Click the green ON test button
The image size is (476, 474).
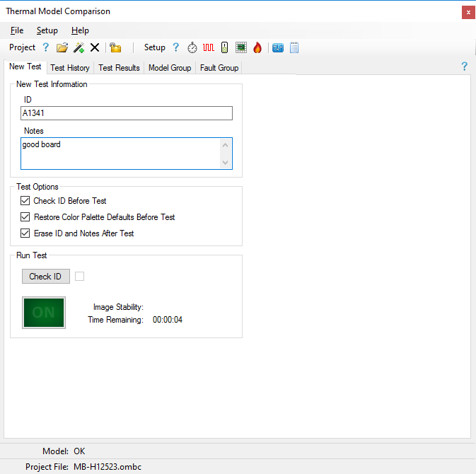[44, 312]
